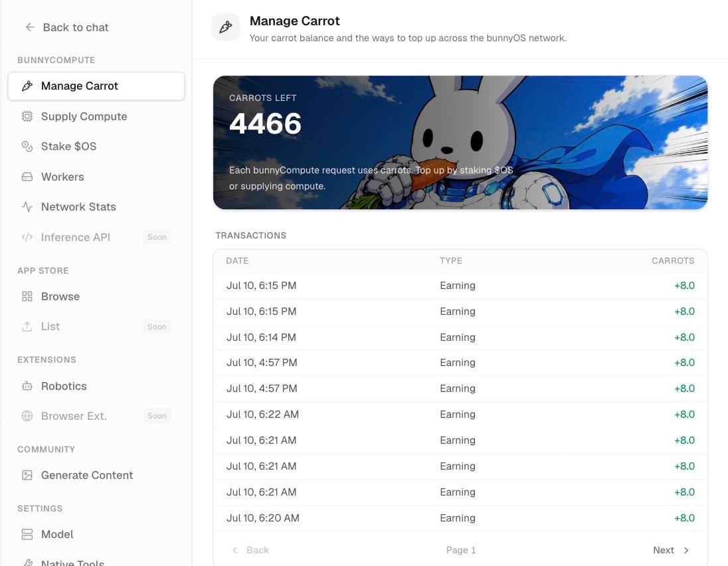Go to Next transactions page

coord(671,550)
